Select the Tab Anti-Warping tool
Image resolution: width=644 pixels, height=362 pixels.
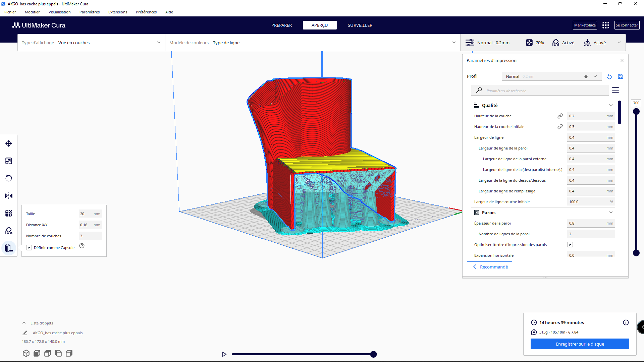[x=9, y=248]
